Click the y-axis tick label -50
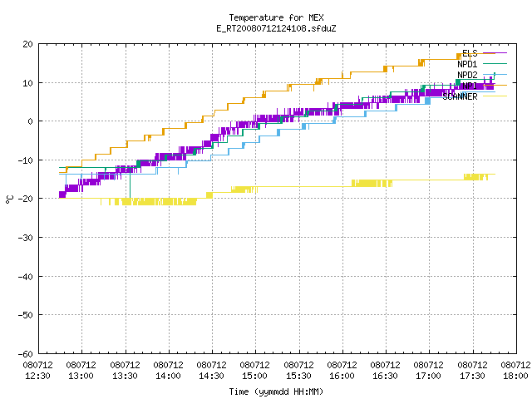 tap(26, 315)
